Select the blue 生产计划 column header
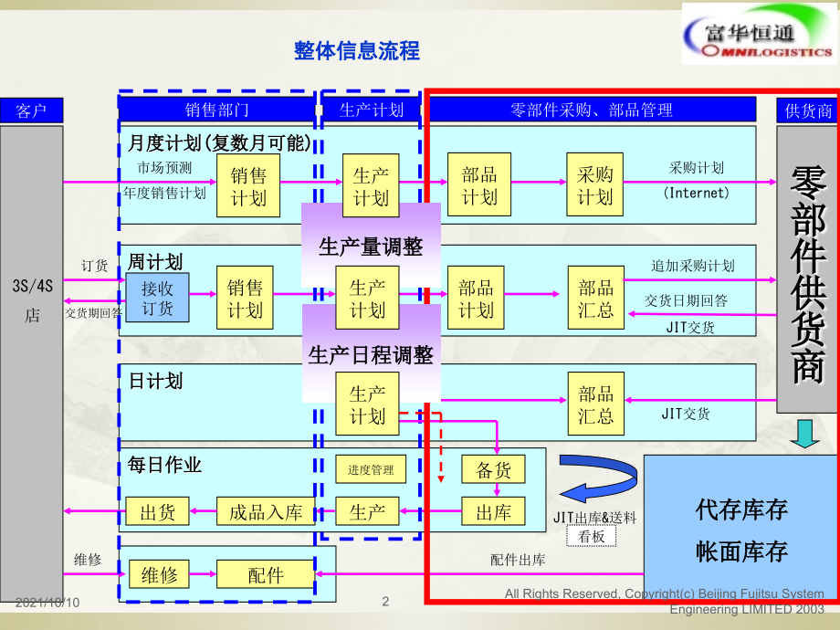 (372, 110)
